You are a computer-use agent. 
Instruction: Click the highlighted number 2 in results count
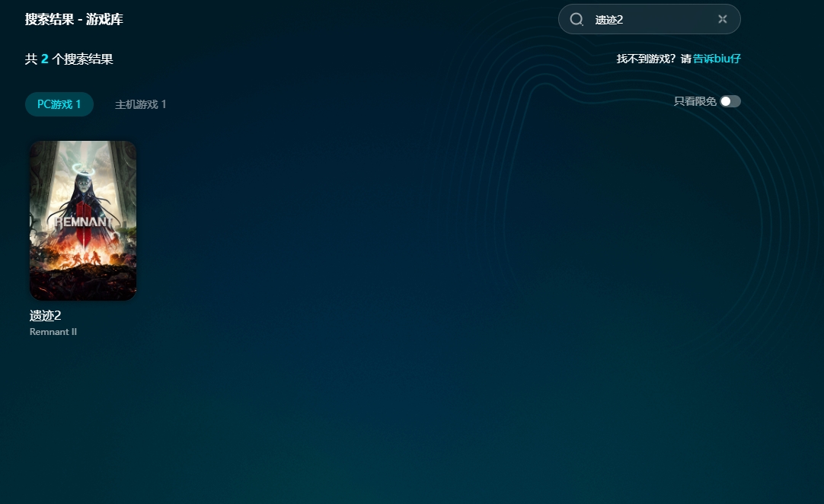[x=45, y=59]
